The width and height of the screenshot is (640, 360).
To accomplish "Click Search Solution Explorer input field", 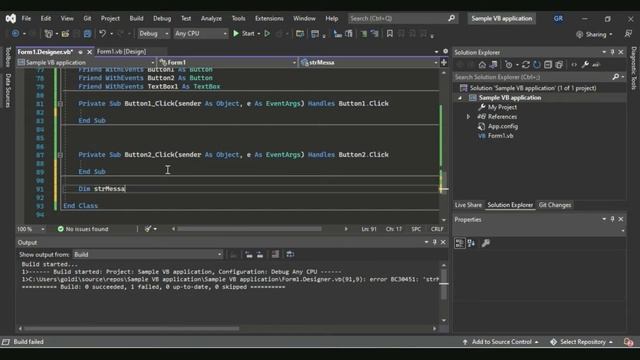I will click(x=533, y=77).
